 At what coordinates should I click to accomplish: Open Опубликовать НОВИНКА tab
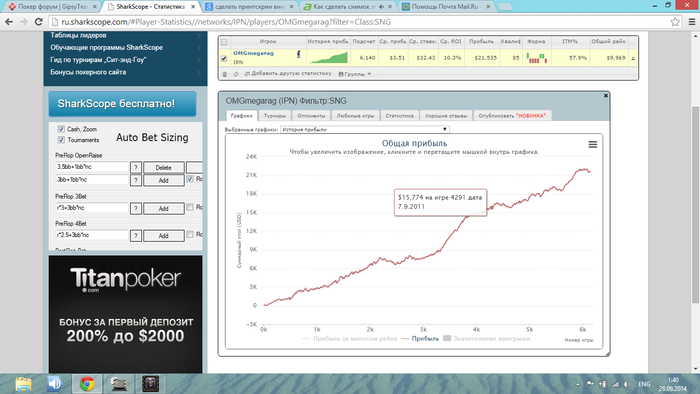pos(512,116)
